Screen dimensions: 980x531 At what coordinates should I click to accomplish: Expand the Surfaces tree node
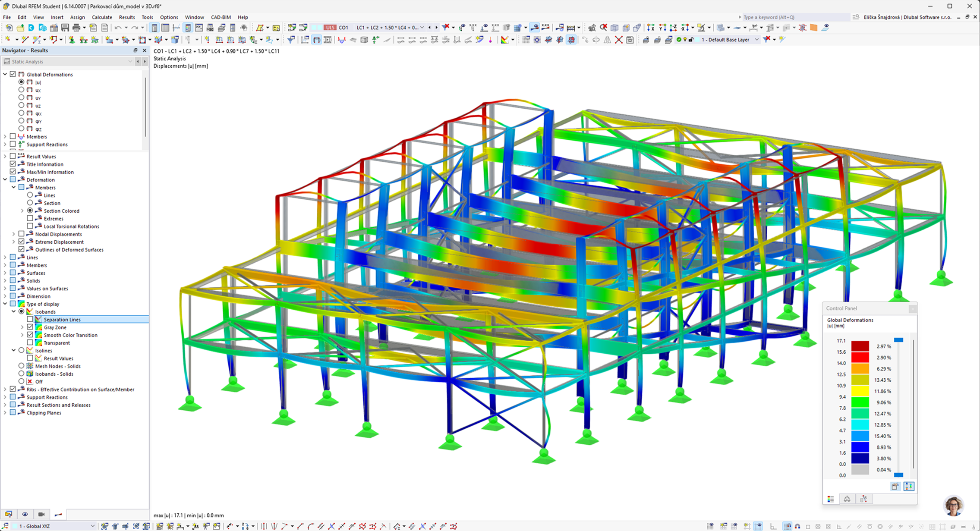(5, 273)
